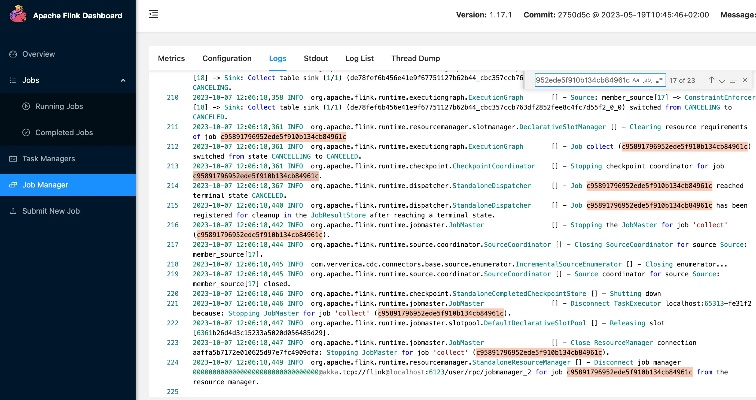The width and height of the screenshot is (756, 400).
Task: Click the find in selection icon
Action: tap(734, 78)
